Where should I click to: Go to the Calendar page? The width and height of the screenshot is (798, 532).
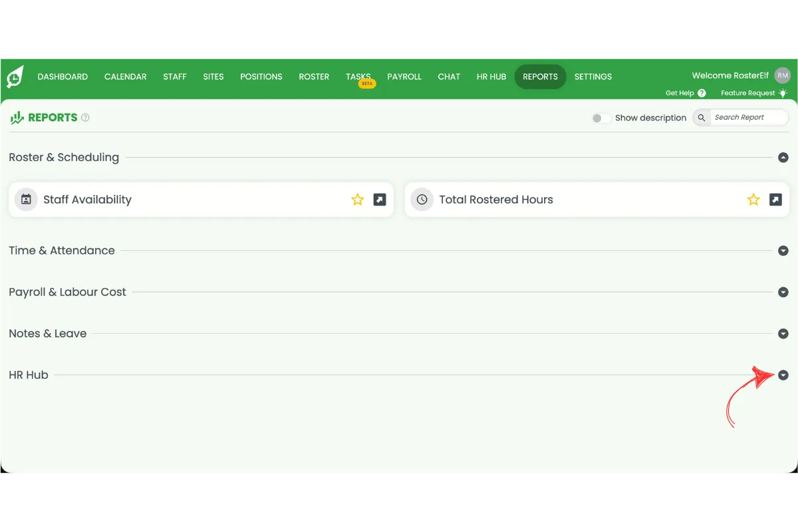(126, 76)
